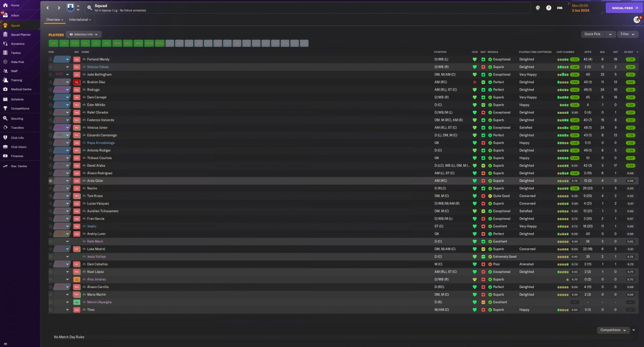Open position dropdown for Éder Militão
The width and height of the screenshot is (644, 347).
tap(67, 105)
